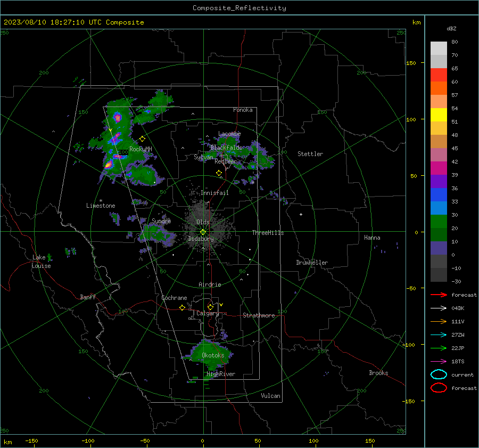
Task: Click the asterisk marker above Limestone
Action: point(101,201)
